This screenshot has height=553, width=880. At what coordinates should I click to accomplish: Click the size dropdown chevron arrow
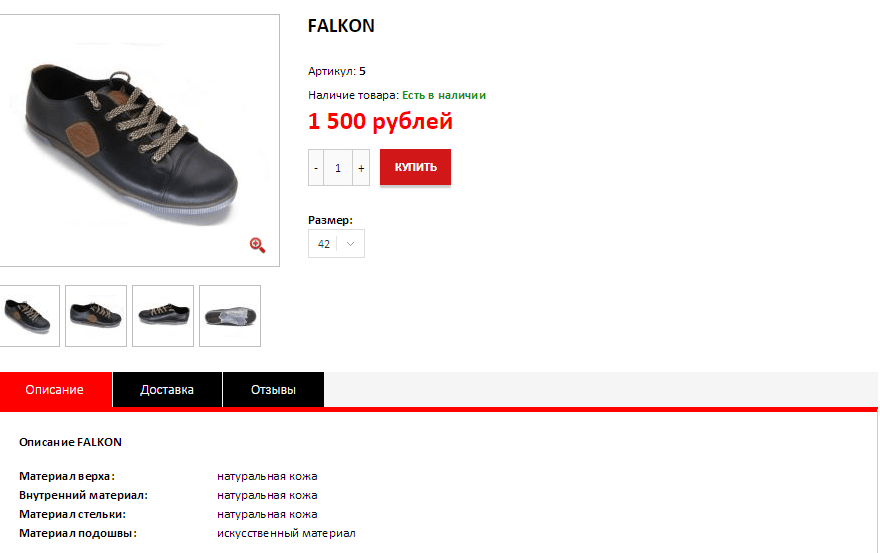click(350, 244)
